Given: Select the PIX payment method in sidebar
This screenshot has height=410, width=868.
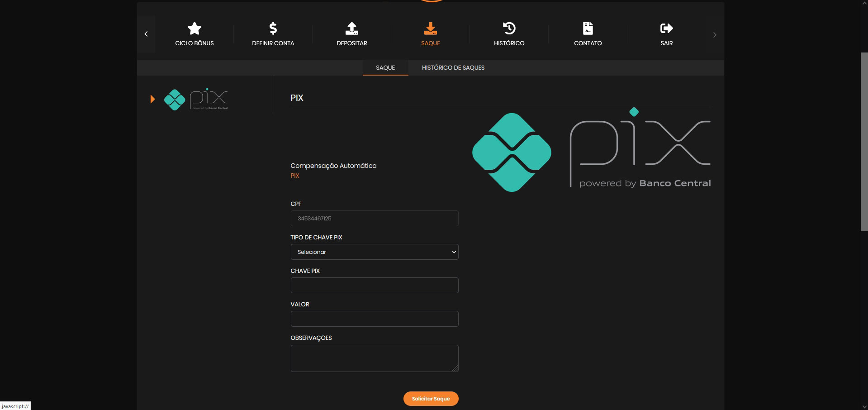Looking at the screenshot, I should 195,99.
